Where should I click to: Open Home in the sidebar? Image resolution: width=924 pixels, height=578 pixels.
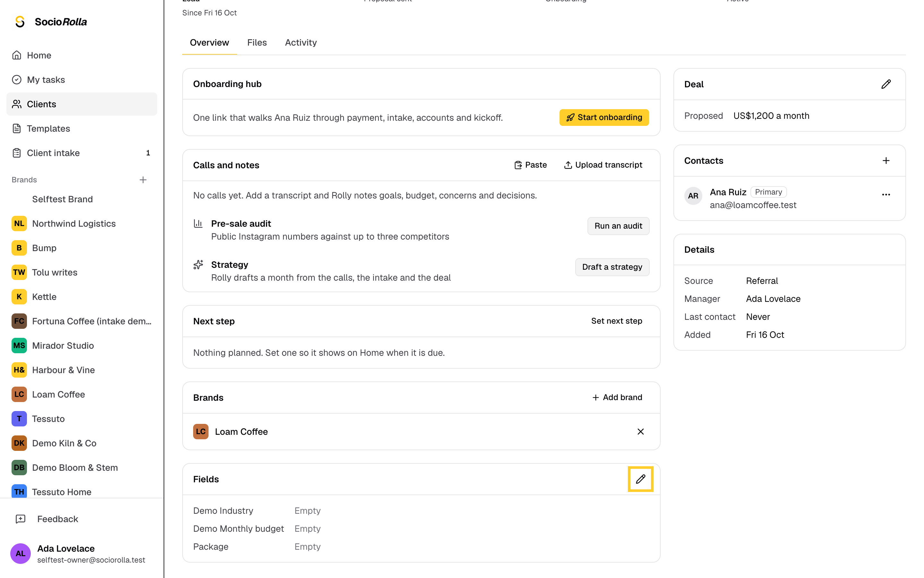click(82, 55)
